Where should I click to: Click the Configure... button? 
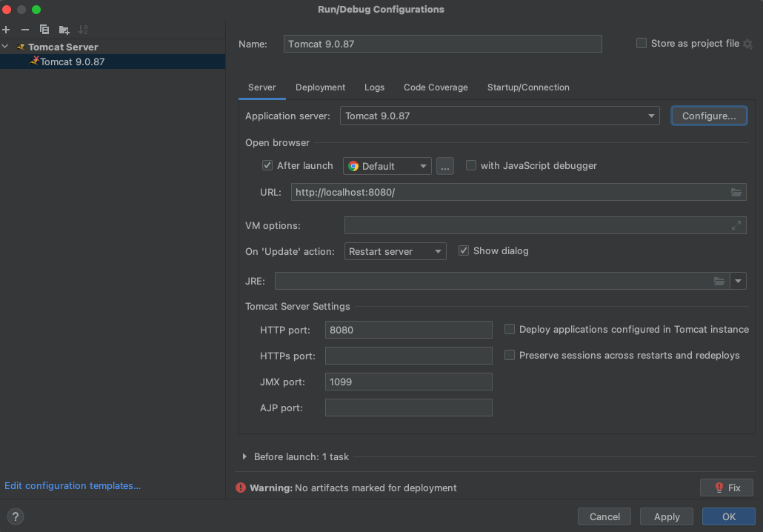[x=708, y=116]
